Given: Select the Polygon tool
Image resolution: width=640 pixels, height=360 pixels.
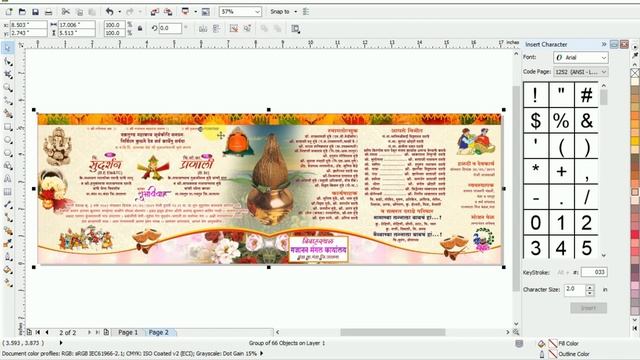Looking at the screenshot, I should [8, 153].
